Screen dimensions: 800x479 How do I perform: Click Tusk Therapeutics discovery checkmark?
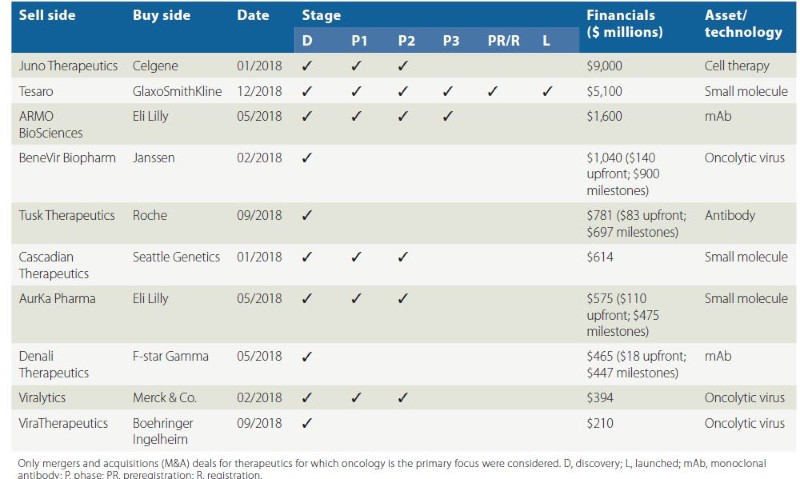[x=307, y=215]
